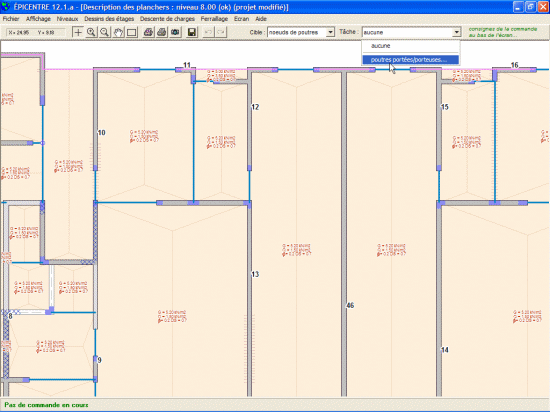Click the 'Cible :' label
The image size is (550, 412).
257,32
